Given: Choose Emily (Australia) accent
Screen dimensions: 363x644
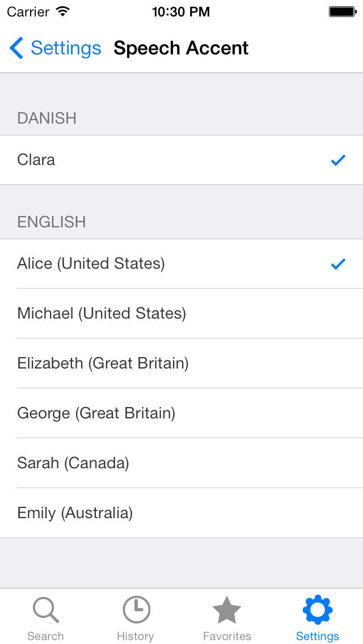Looking at the screenshot, I should click(181, 513).
